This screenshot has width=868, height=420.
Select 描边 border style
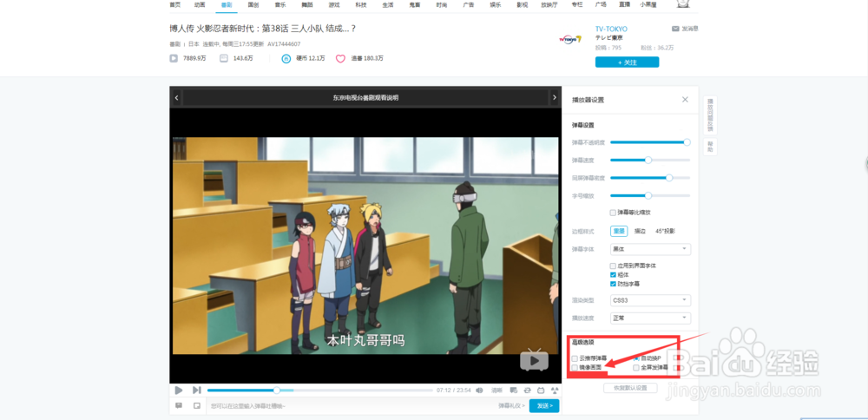point(640,231)
